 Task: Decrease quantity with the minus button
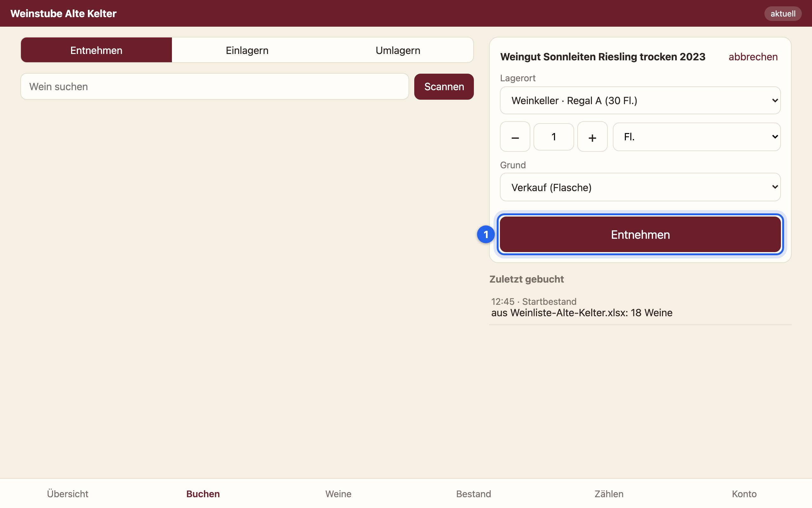click(x=515, y=137)
